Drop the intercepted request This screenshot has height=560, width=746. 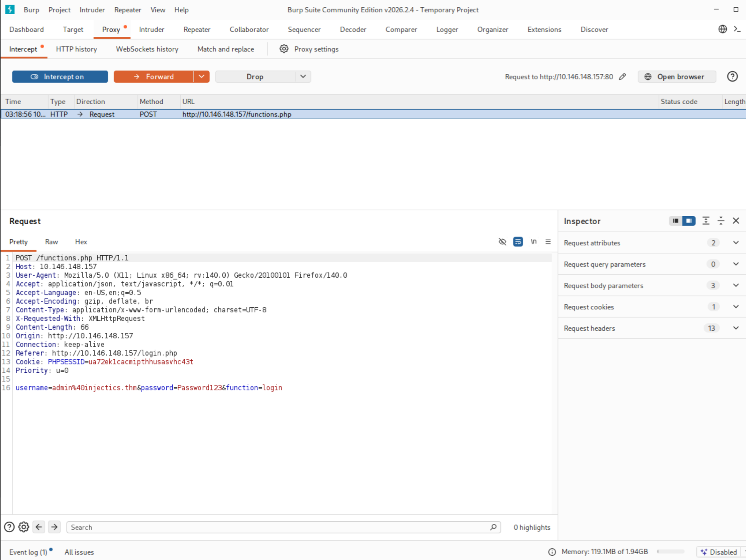(255, 77)
